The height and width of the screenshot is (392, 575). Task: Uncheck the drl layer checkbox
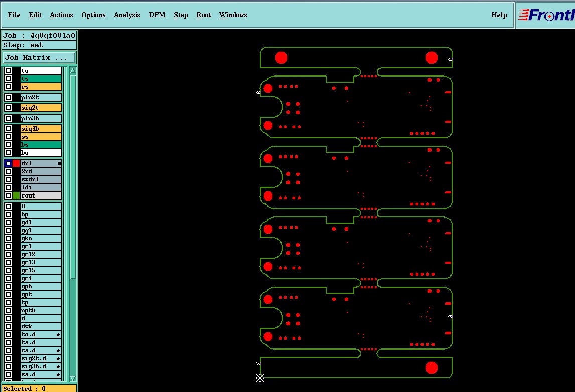tap(8, 163)
